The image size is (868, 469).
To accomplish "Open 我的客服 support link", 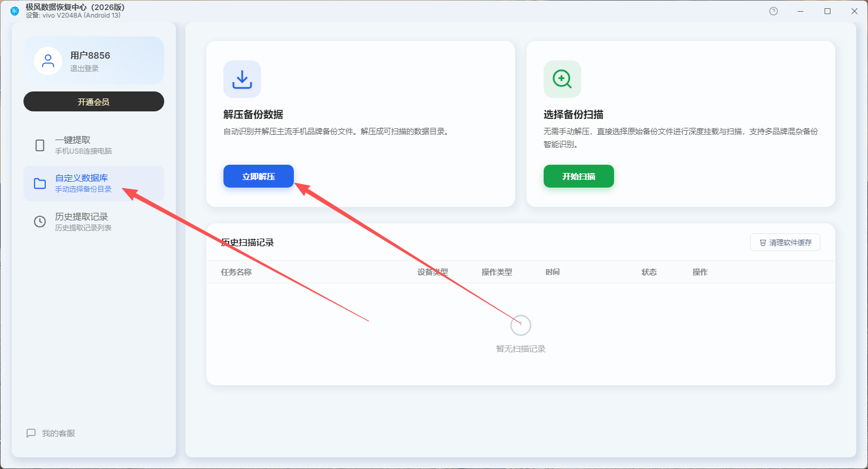I will [59, 433].
